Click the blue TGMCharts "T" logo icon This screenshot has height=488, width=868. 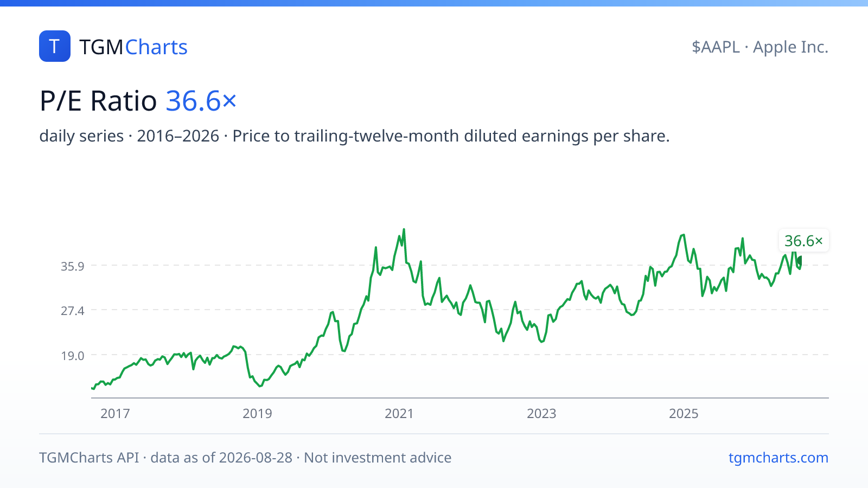pos(55,46)
